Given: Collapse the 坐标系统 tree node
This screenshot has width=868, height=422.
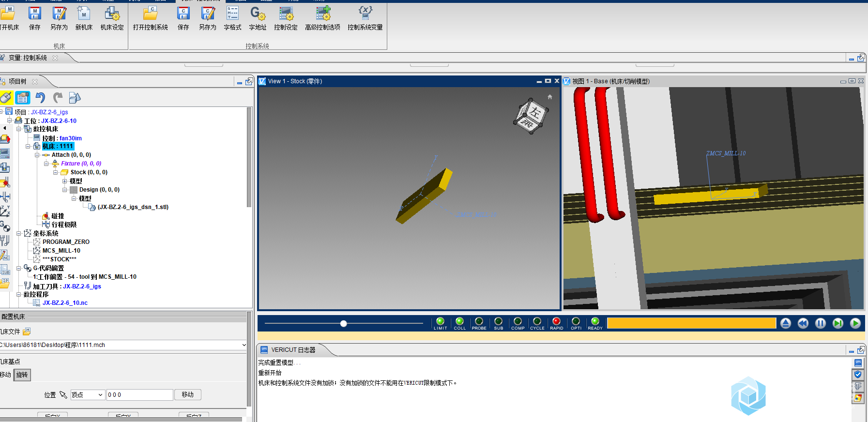Looking at the screenshot, I should pos(18,233).
